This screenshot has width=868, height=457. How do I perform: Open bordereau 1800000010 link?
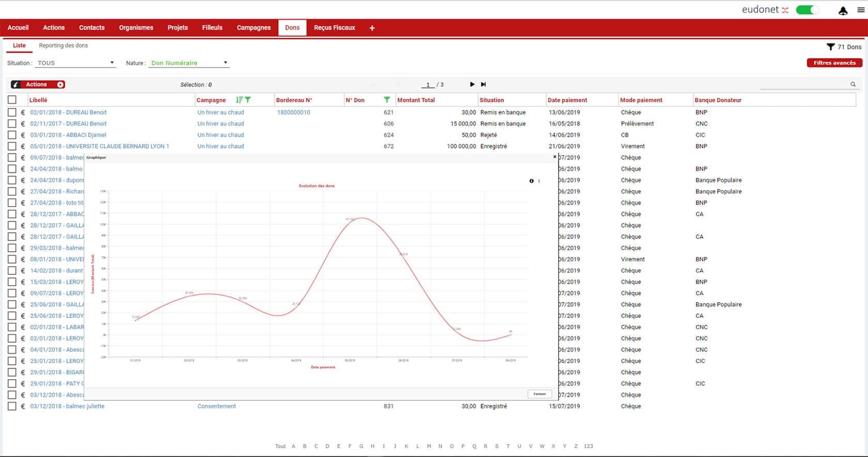click(293, 112)
